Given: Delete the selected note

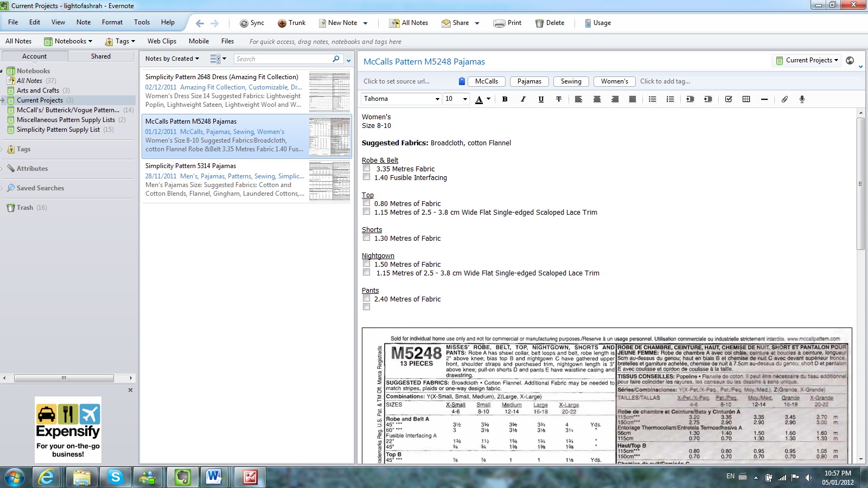Looking at the screenshot, I should pyautogui.click(x=550, y=23).
